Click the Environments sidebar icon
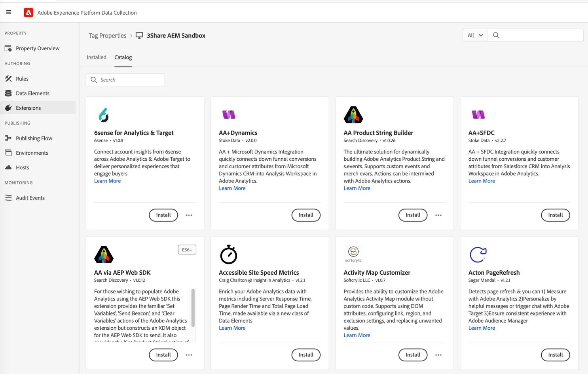 pos(8,153)
